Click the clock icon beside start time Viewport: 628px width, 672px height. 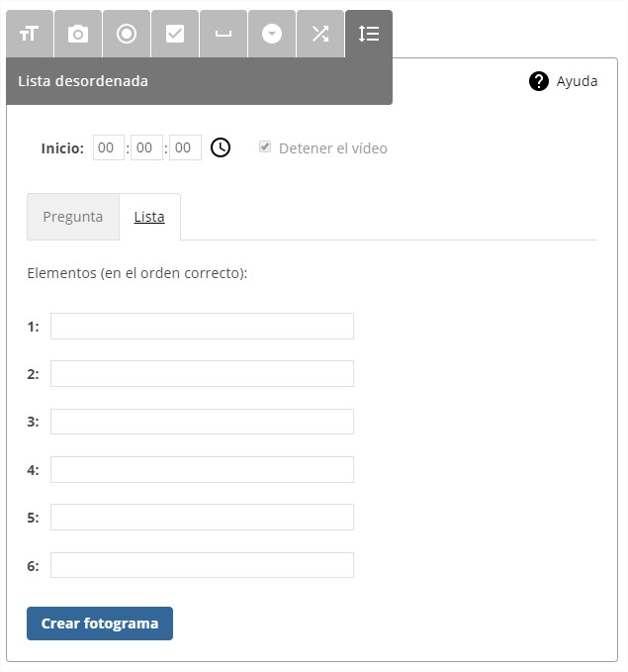tap(221, 148)
